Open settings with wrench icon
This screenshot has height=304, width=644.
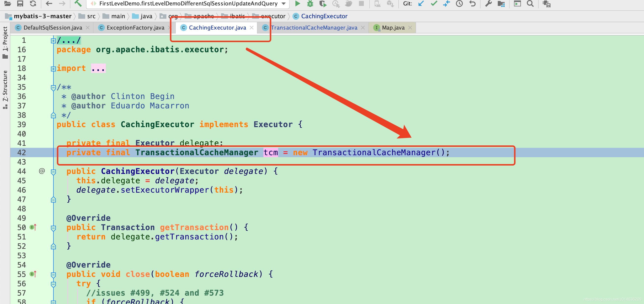coord(488,3)
